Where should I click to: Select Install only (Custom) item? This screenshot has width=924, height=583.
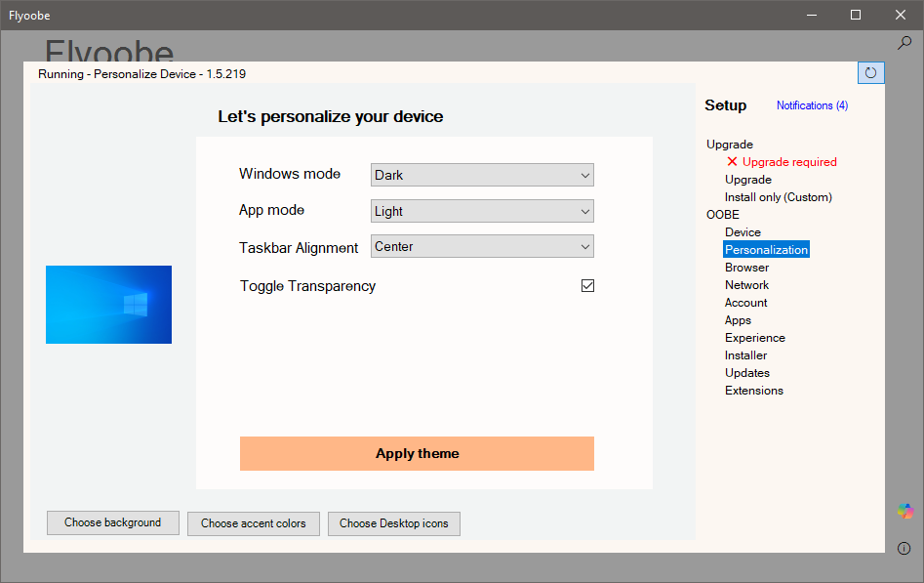tap(778, 197)
